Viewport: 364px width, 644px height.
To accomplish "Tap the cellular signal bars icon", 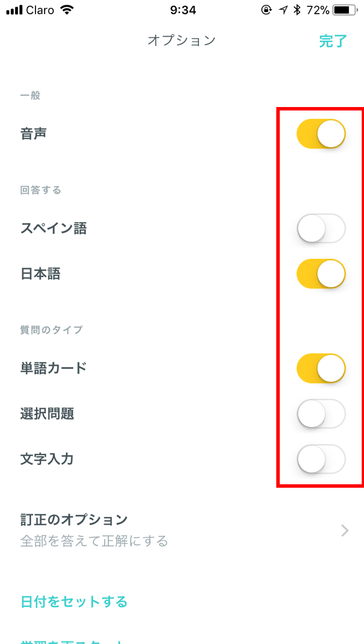I will (x=14, y=11).
